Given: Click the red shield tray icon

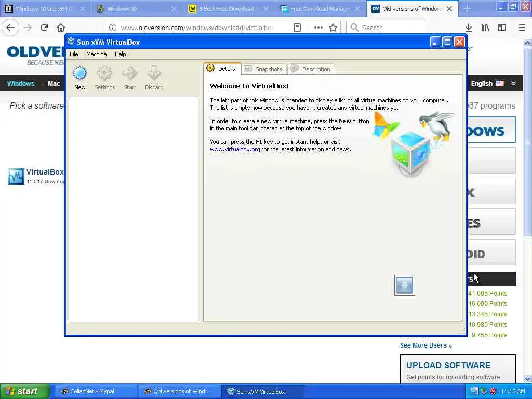Looking at the screenshot, I should pos(493,391).
